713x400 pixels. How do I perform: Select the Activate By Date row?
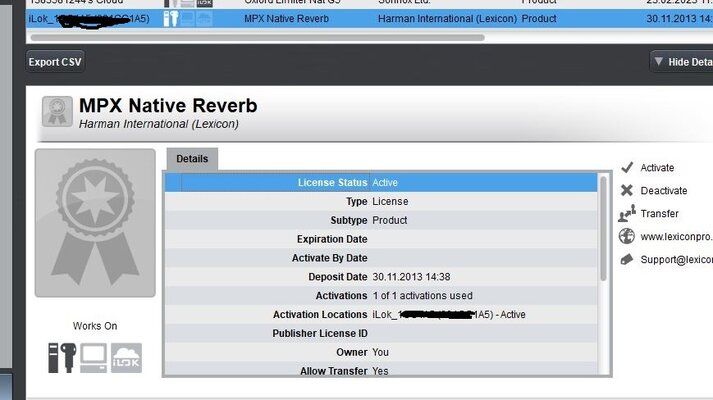(x=381, y=258)
